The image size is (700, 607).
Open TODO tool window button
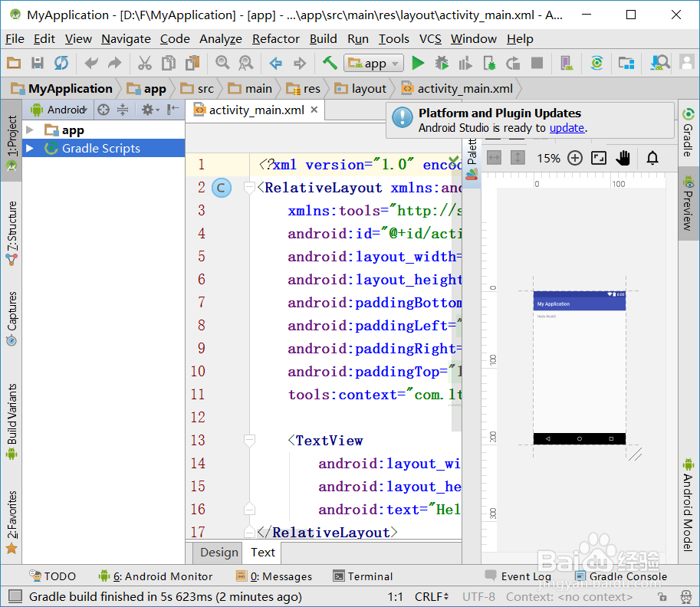click(53, 576)
